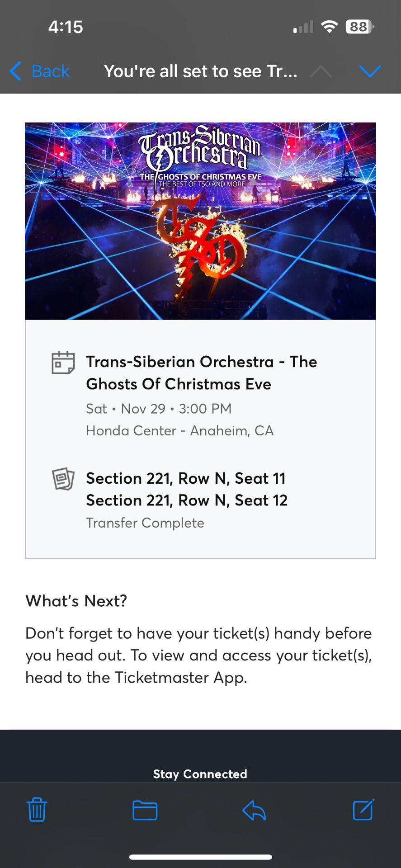Viewport: 401px width, 868px height.
Task: Delete this email with the trash icon
Action: [x=37, y=811]
